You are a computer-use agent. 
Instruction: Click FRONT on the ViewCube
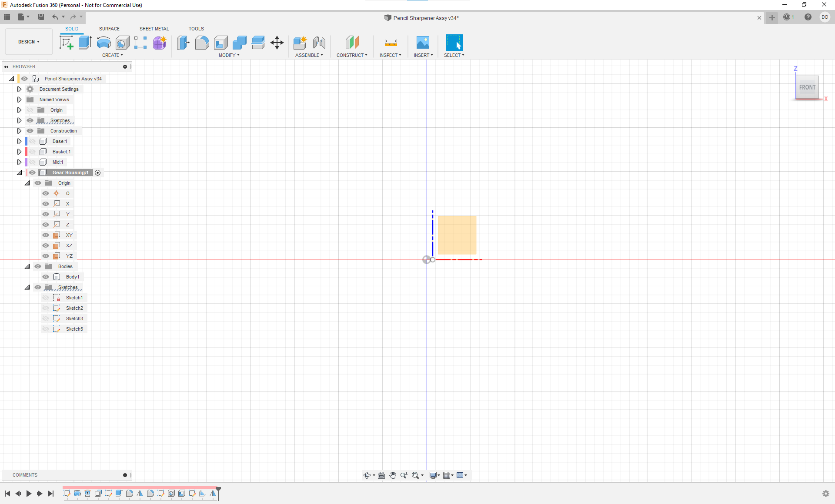point(807,87)
